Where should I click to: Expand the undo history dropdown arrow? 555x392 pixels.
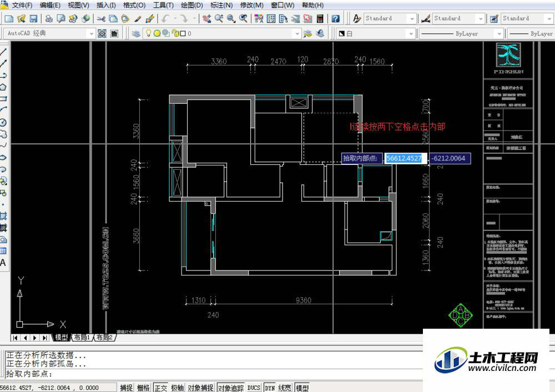click(x=175, y=18)
